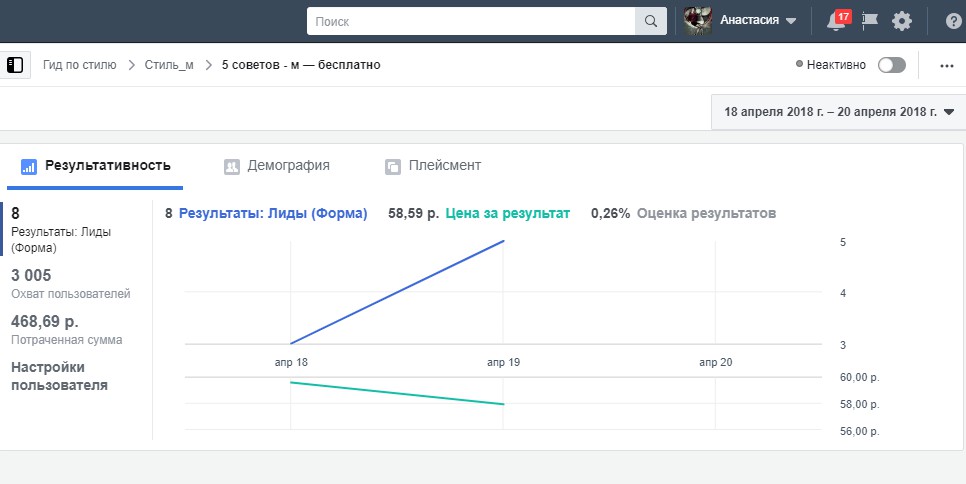Click Цена за результат chart legend
The image size is (966, 484).
(x=508, y=214)
